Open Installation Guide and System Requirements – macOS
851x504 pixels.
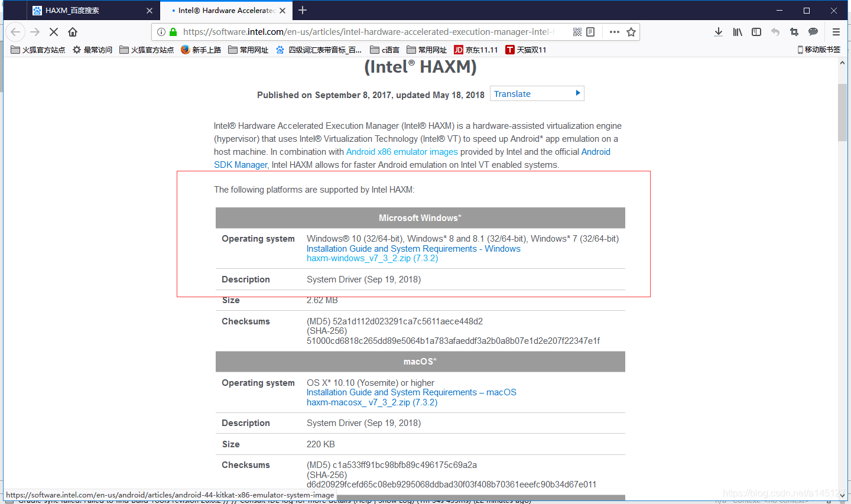[411, 392]
